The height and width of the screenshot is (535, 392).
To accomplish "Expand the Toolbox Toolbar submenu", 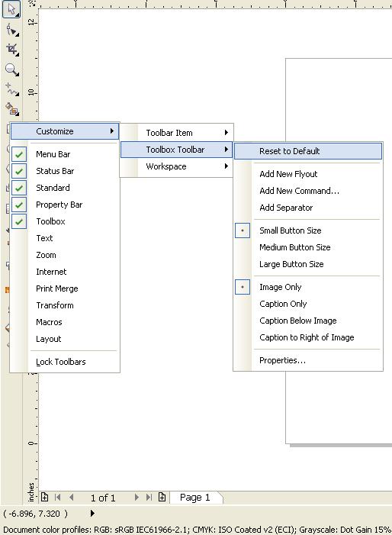I will click(177, 150).
